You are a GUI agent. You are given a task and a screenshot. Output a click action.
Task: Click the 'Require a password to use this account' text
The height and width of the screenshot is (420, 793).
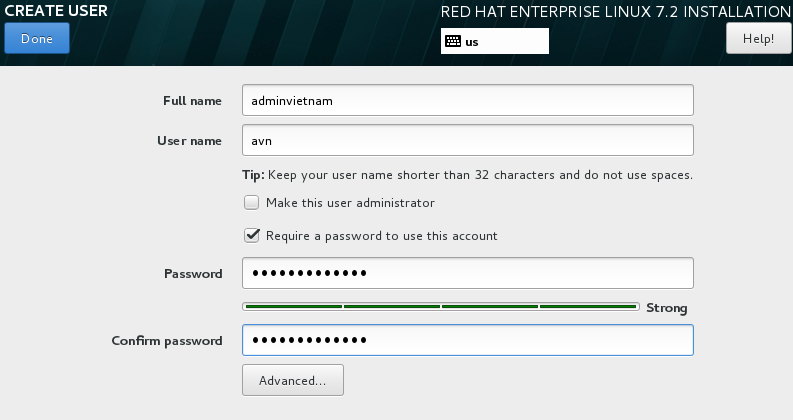[x=382, y=236]
